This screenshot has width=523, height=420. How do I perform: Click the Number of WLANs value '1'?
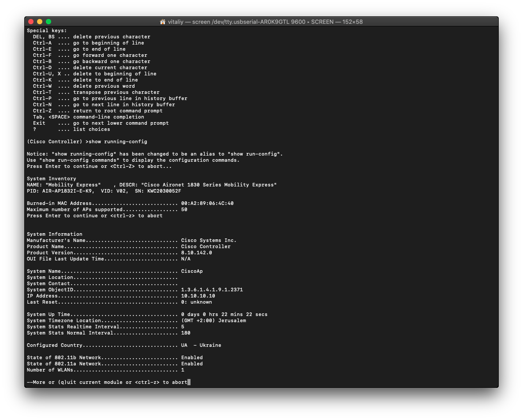183,370
